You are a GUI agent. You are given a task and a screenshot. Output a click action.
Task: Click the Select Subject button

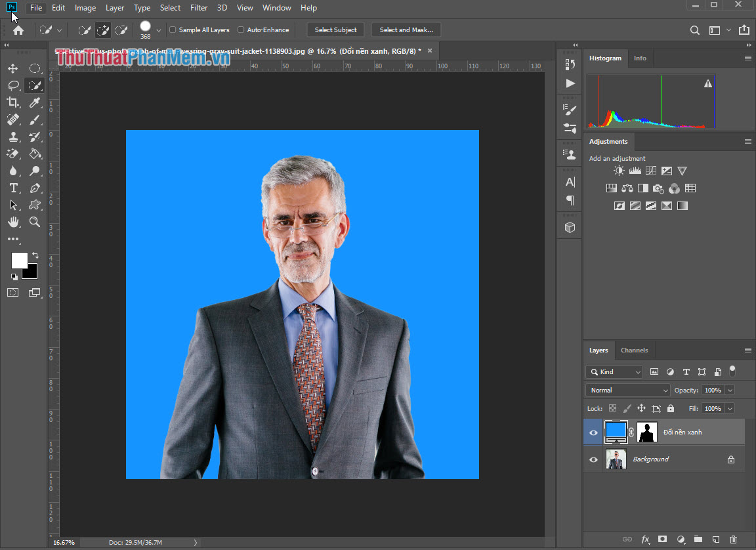coord(335,30)
